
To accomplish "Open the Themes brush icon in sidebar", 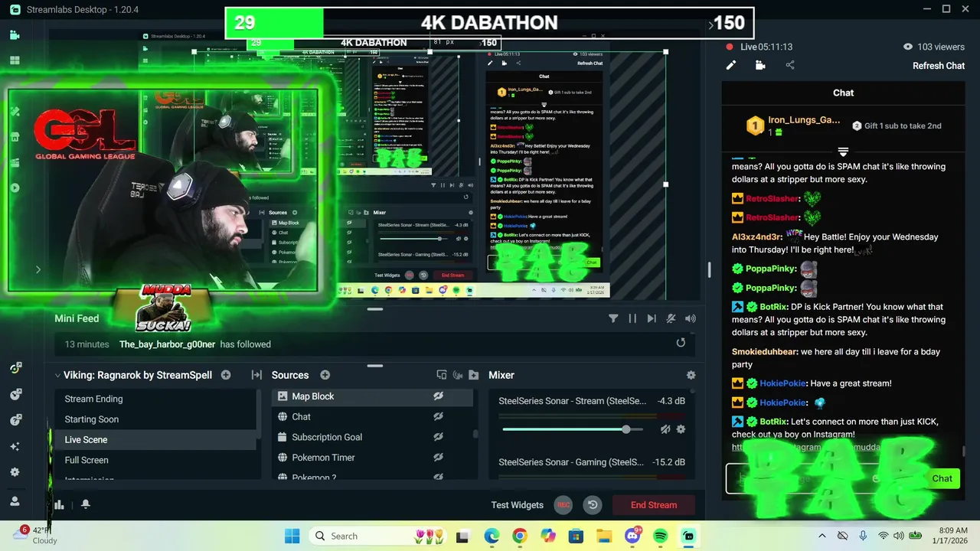I will (x=15, y=112).
